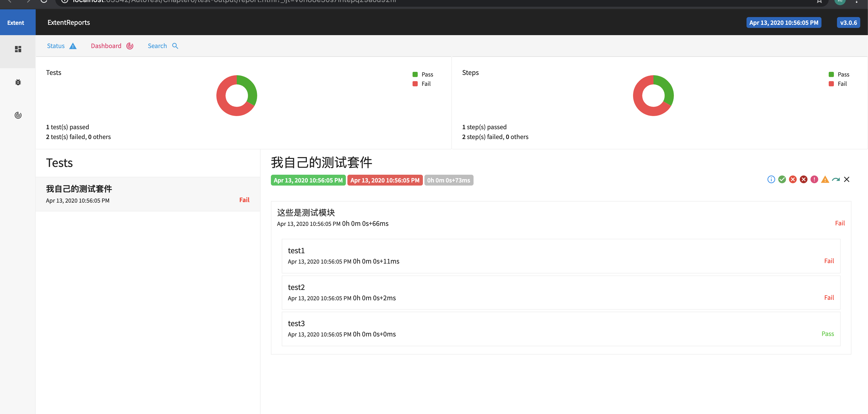Click the Search magnifier icon
The width and height of the screenshot is (868, 414).
pos(175,46)
